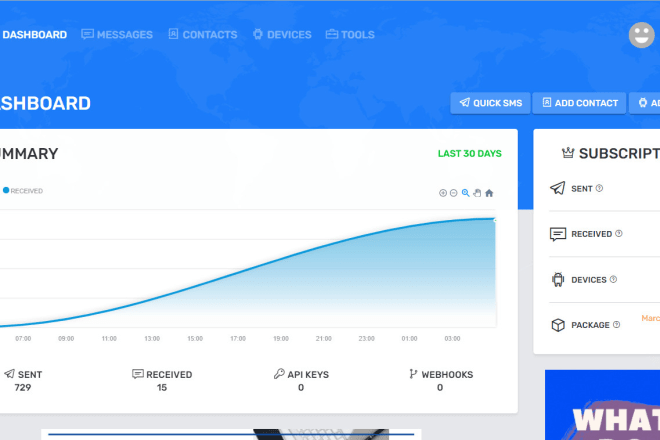Reset chart zoom with home icon
660x440 pixels.
(489, 193)
